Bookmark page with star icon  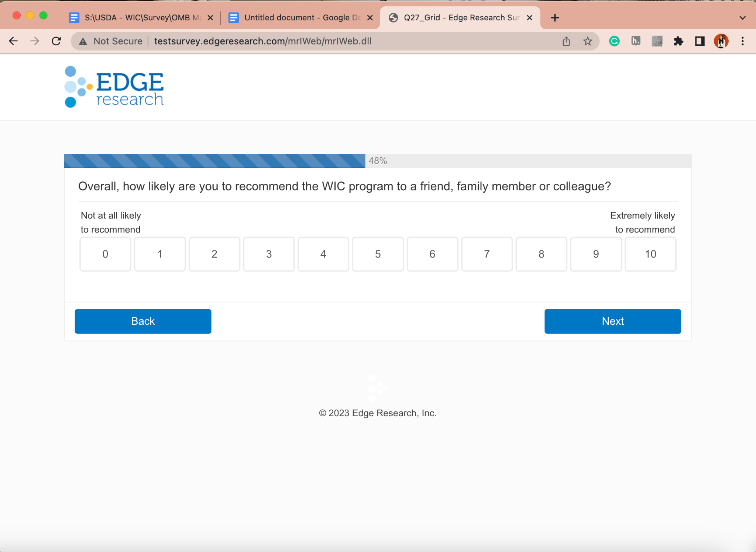click(x=588, y=41)
